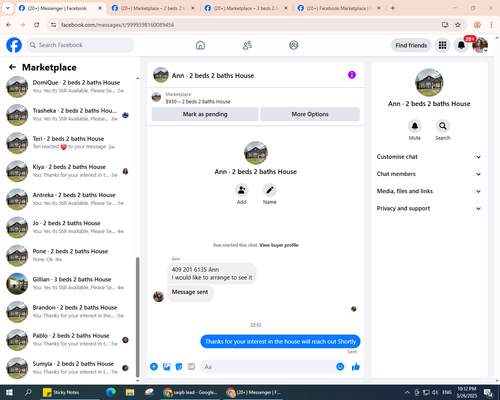
Task: Open a new browser tab
Action: coord(393,8)
